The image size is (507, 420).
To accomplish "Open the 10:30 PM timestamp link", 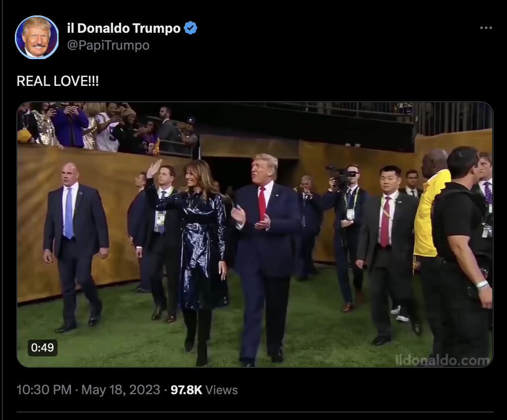I will (x=44, y=390).
